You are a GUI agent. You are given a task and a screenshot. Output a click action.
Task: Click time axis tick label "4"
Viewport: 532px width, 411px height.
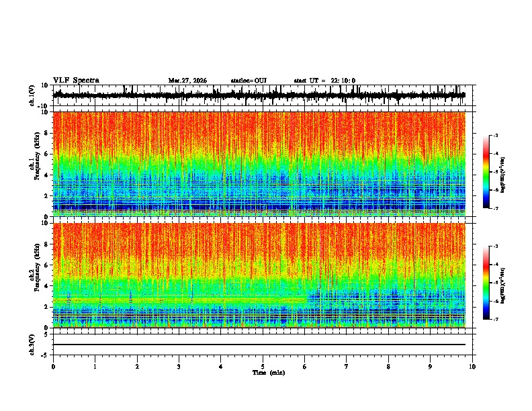coord(221,367)
